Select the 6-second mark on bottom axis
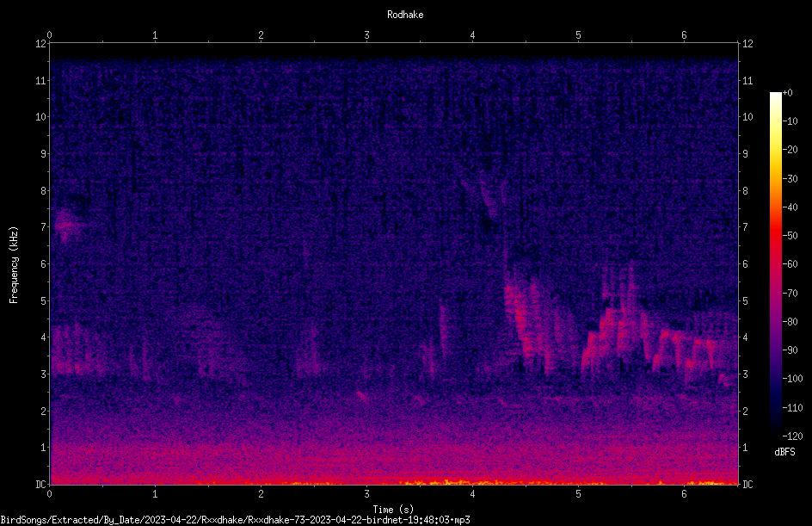This screenshot has width=812, height=526. 684,494
